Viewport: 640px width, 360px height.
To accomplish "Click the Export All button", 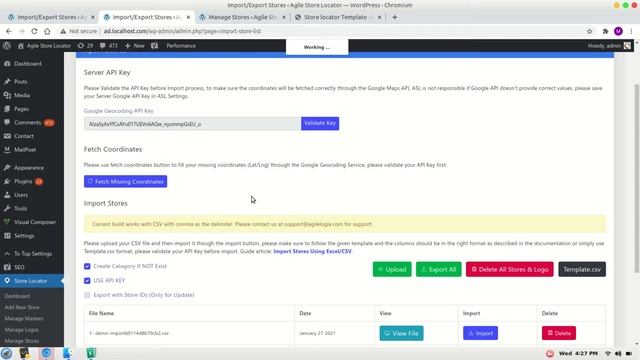I will point(439,269).
